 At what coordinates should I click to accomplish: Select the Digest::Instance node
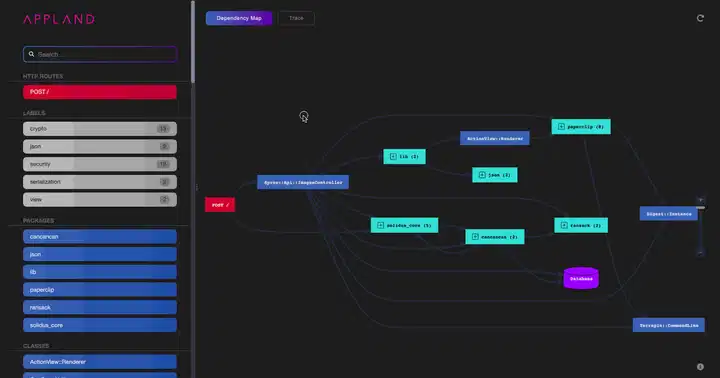[x=669, y=214]
